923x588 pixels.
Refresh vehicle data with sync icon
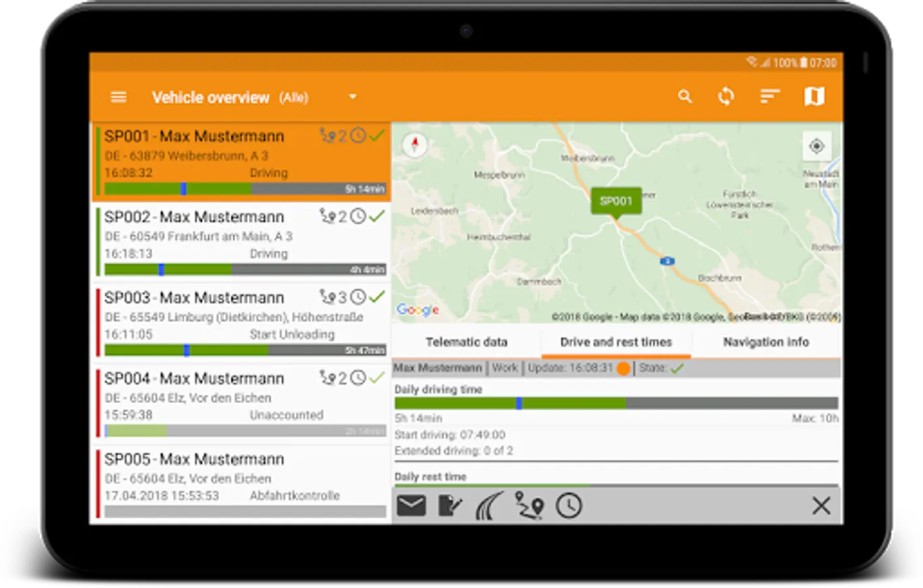pyautogui.click(x=726, y=97)
